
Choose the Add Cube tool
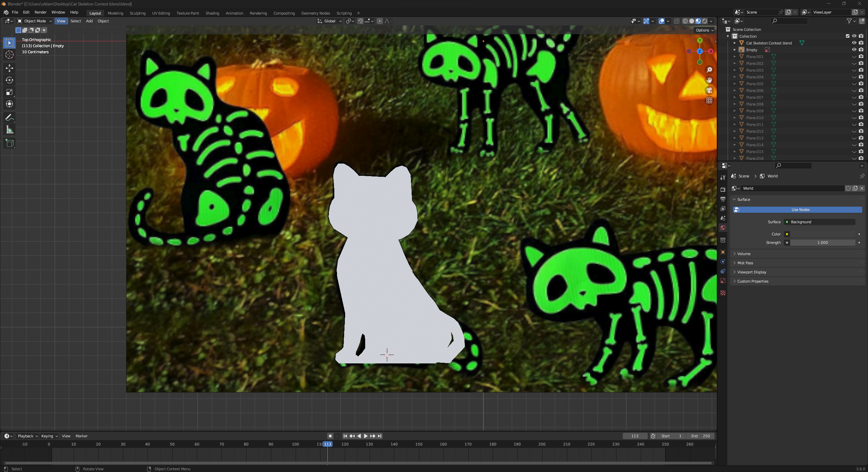[9, 143]
